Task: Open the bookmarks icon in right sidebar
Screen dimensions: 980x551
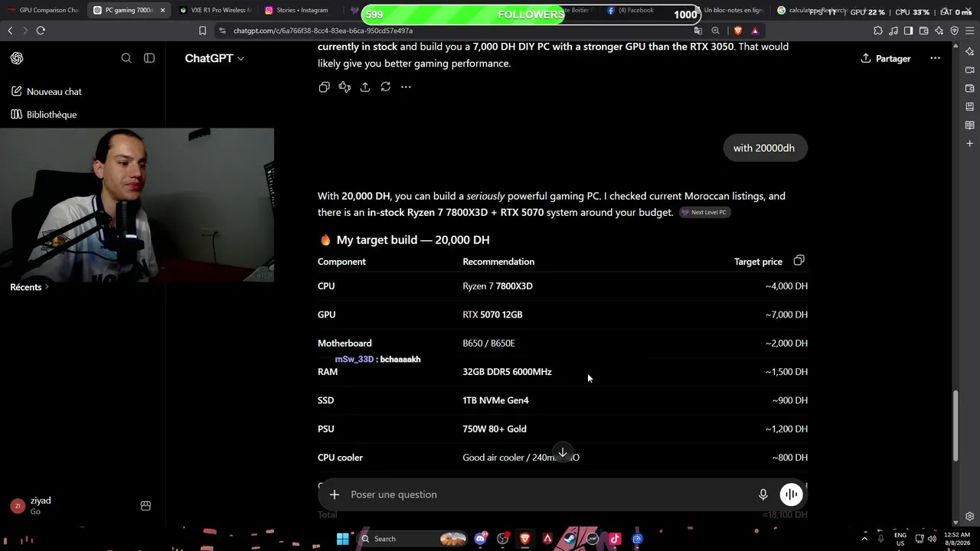Action: click(969, 106)
